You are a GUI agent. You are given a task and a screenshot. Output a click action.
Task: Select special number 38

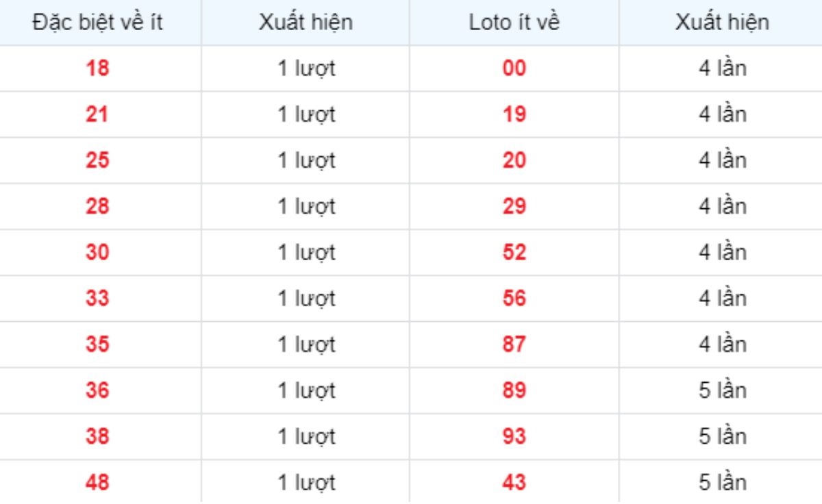click(x=97, y=436)
